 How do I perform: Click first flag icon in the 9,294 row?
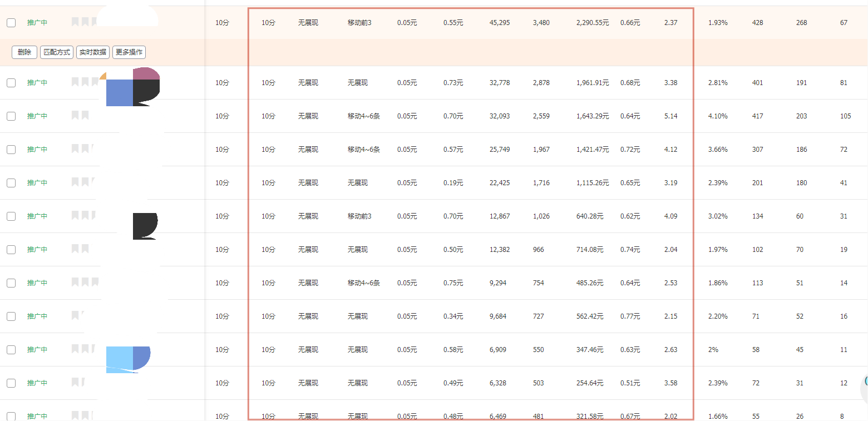(x=75, y=282)
